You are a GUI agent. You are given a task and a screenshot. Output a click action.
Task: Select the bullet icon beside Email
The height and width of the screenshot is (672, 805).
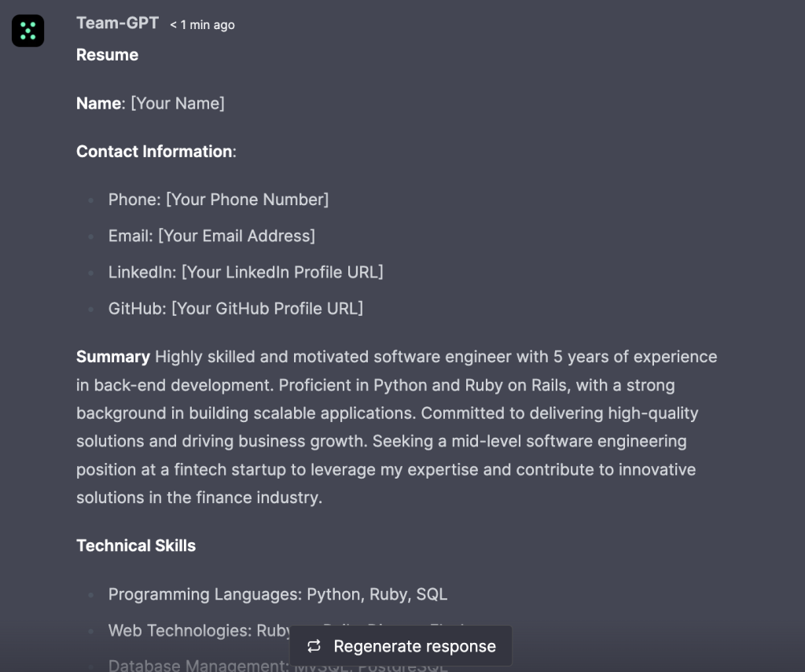point(90,236)
